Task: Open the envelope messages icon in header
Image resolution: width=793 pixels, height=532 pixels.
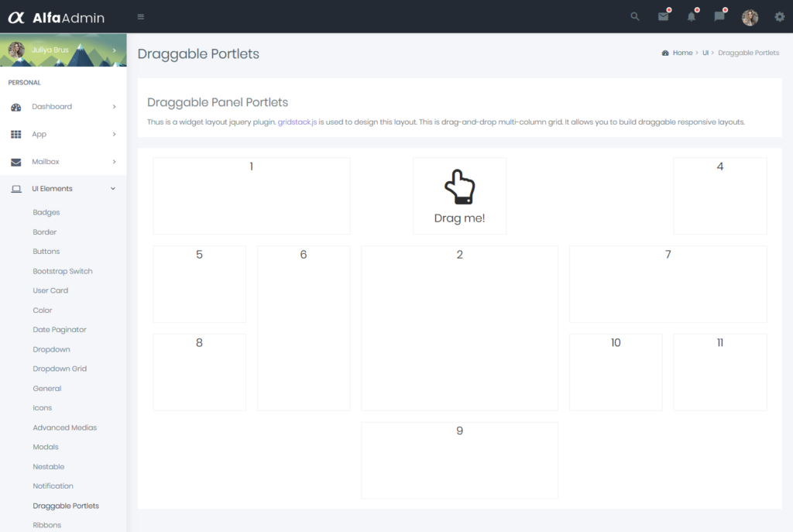Action: point(663,17)
